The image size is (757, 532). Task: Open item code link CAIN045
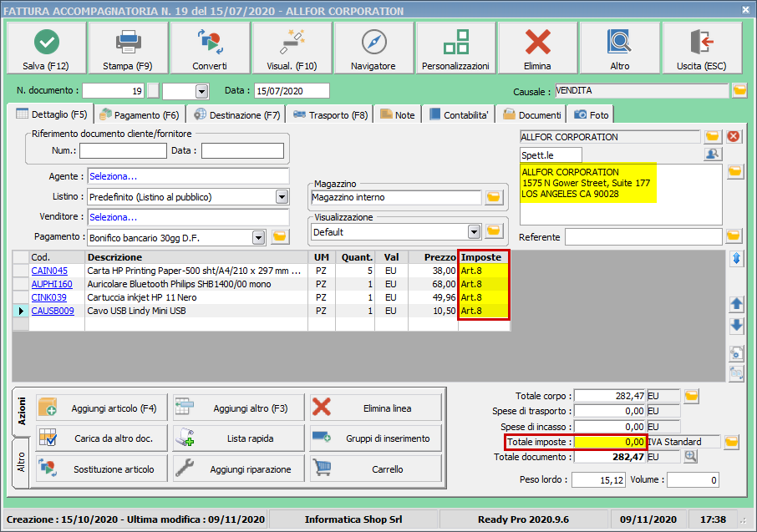49,271
